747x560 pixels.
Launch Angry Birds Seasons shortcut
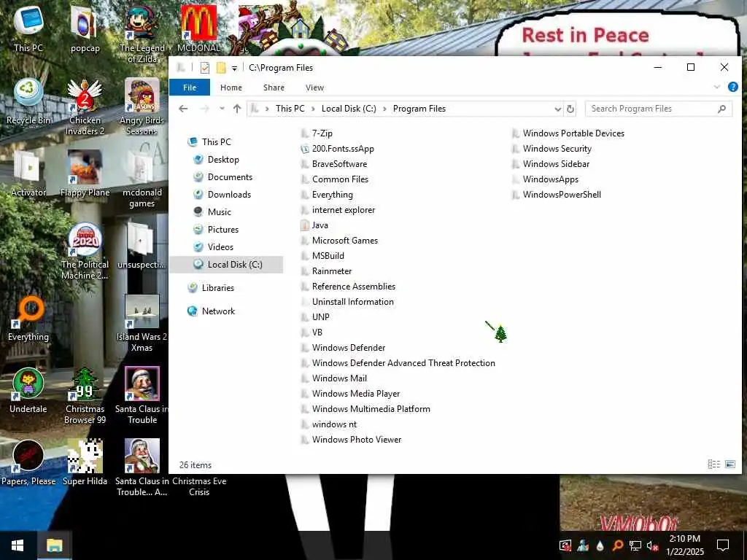(142, 106)
